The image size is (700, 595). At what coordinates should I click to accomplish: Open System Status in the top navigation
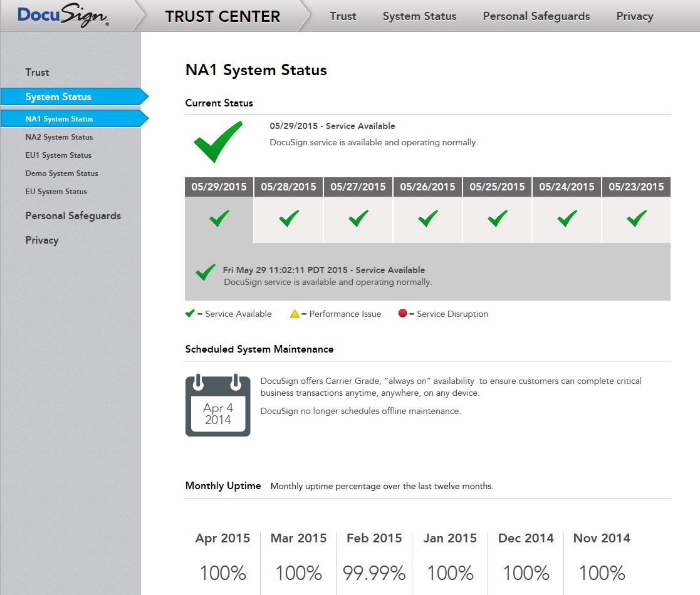click(420, 16)
